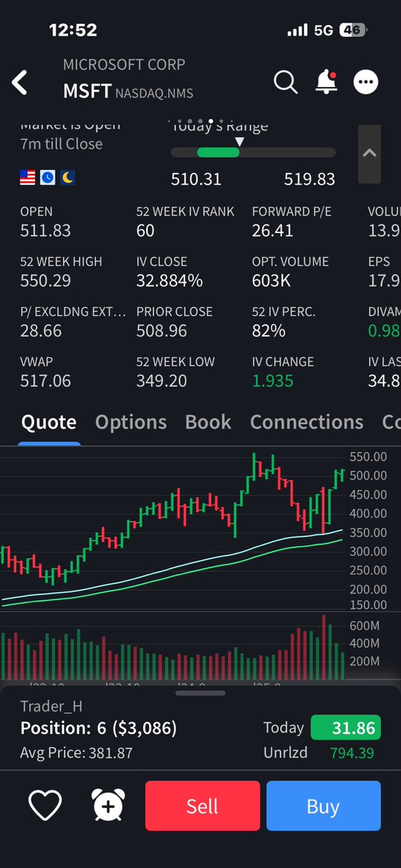Tap the bottom sheet drag handle
The height and width of the screenshot is (868, 401).
pos(200,693)
